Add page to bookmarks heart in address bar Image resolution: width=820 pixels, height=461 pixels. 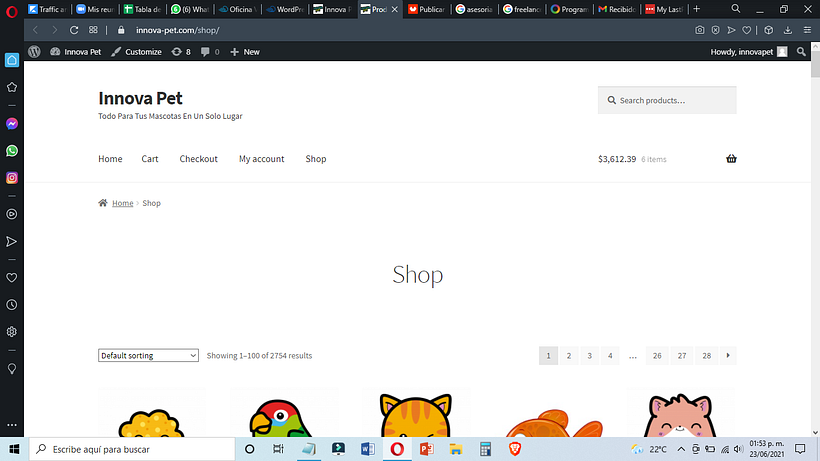(x=747, y=30)
